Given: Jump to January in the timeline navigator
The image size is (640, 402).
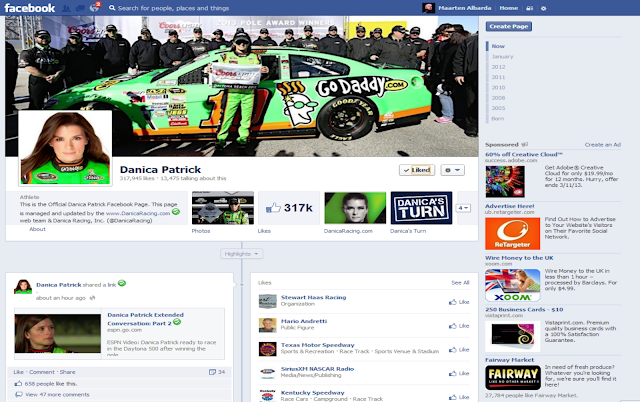Looking at the screenshot, I should click(502, 56).
